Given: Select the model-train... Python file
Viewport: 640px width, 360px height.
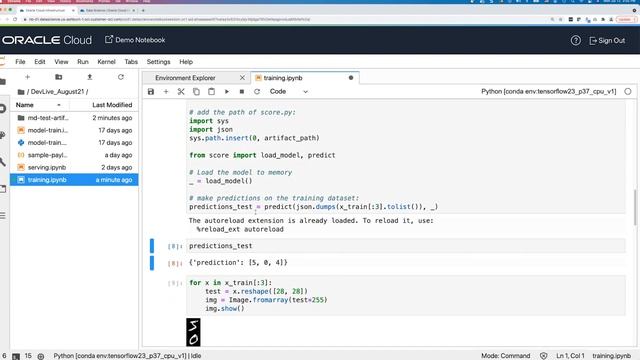Looking at the screenshot, I should point(74,142).
